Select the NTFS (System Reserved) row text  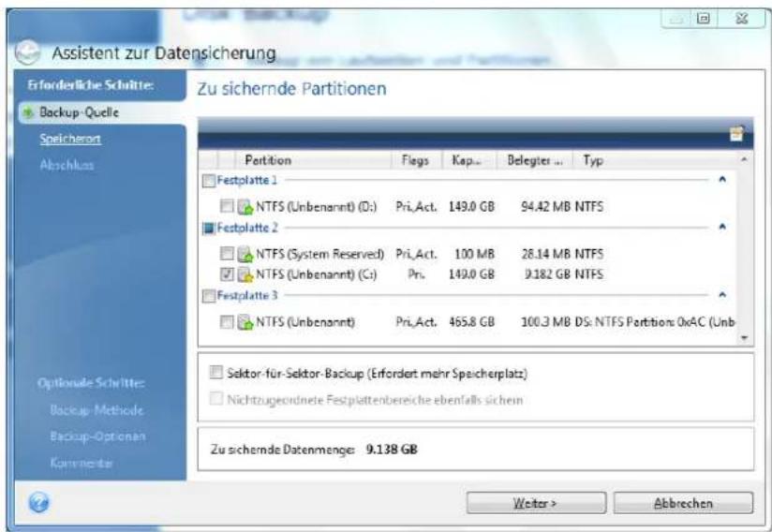click(x=320, y=255)
